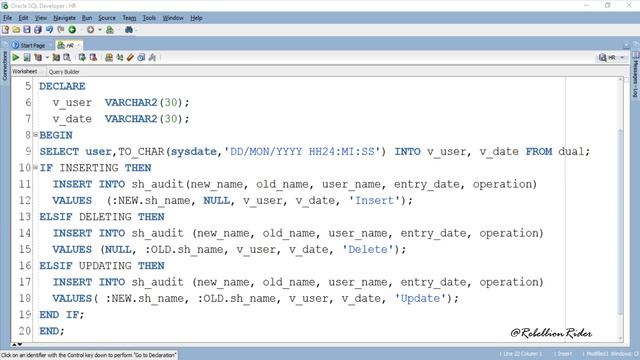Click the green Back navigation icon

(x=72, y=30)
